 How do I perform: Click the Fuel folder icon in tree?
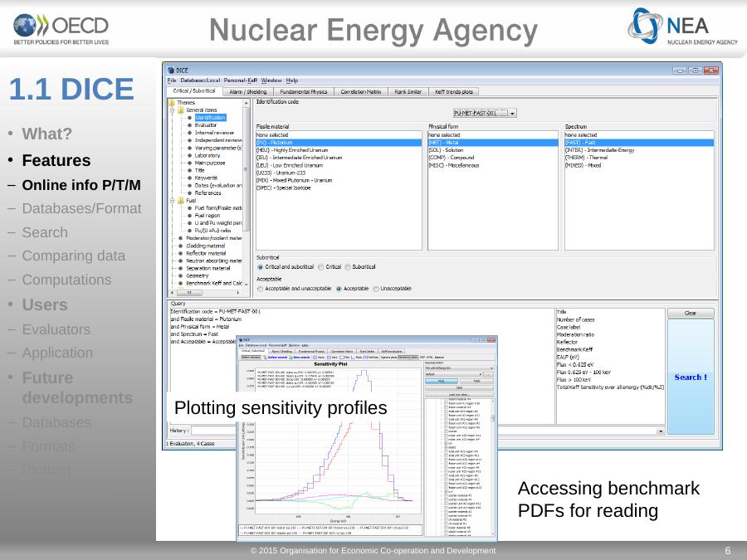click(x=180, y=200)
